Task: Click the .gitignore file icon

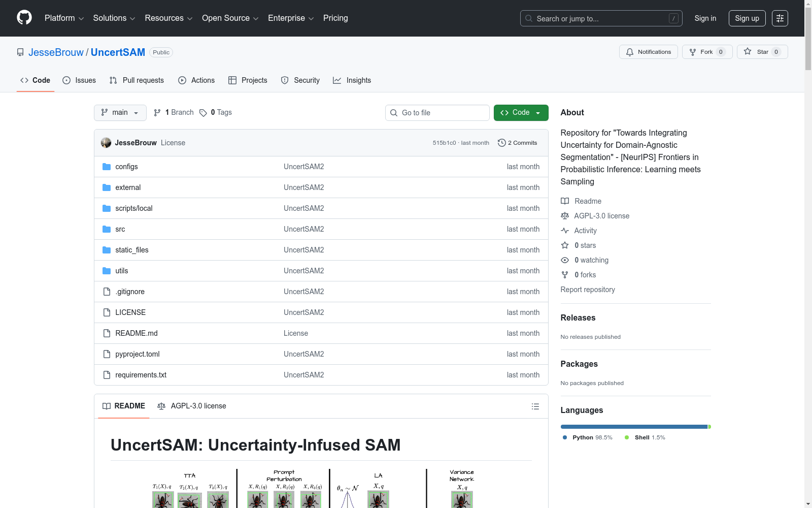Action: point(107,292)
